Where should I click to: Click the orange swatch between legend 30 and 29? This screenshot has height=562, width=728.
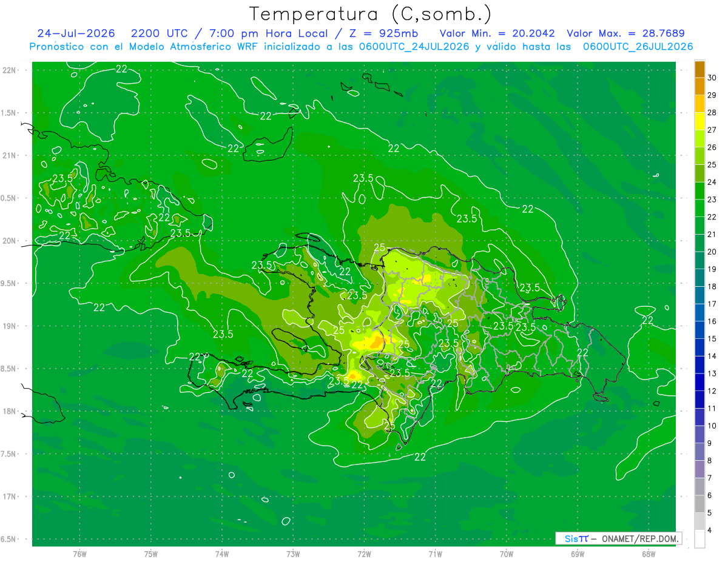point(699,86)
